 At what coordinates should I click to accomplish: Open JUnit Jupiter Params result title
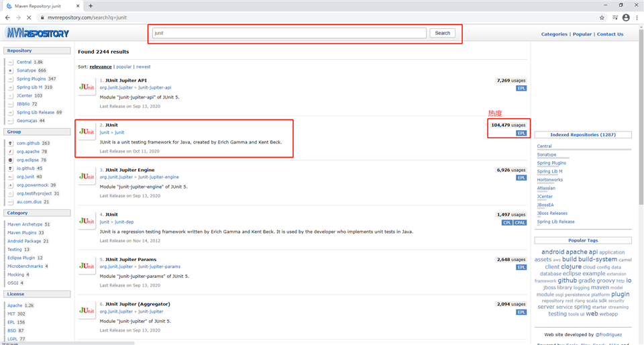[x=131, y=260]
